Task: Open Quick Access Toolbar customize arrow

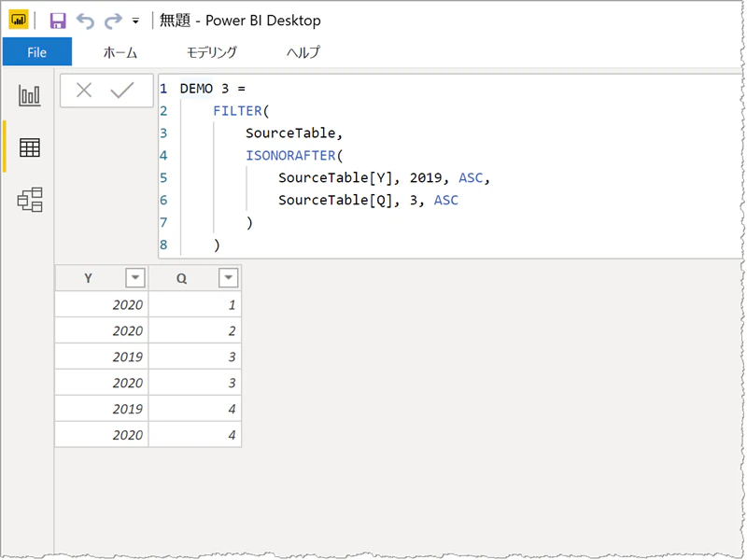Action: 135,21
